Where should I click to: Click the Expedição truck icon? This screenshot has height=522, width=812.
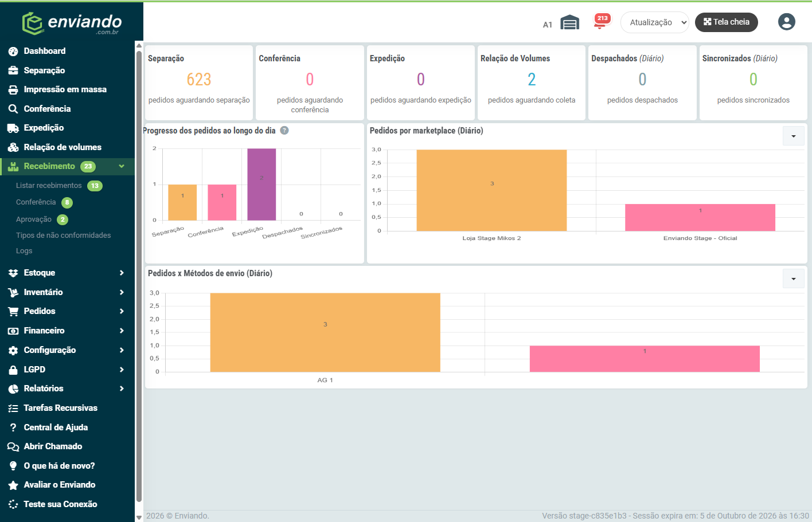[x=13, y=128]
